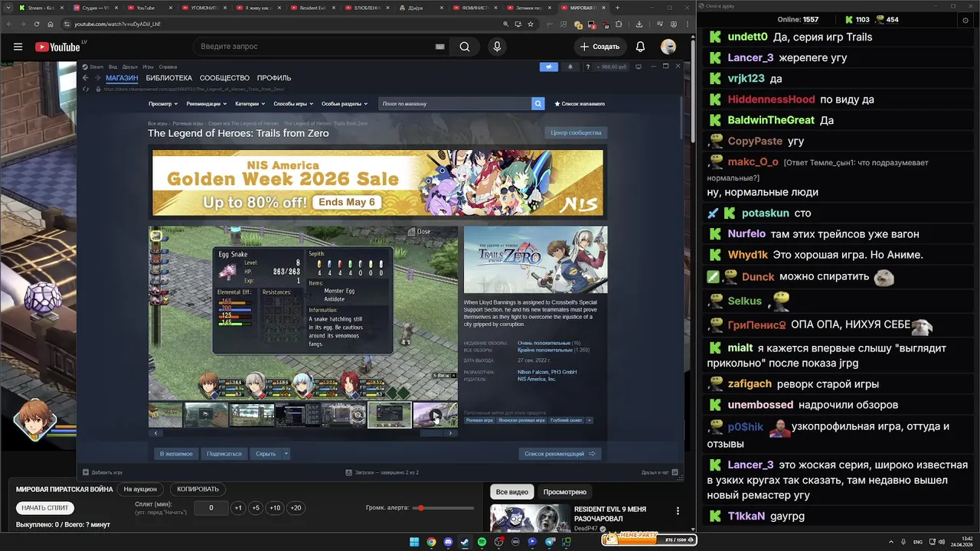Screen dimensions: 980x551
Task: Open the Друзья menu in Steam
Action: click(129, 67)
